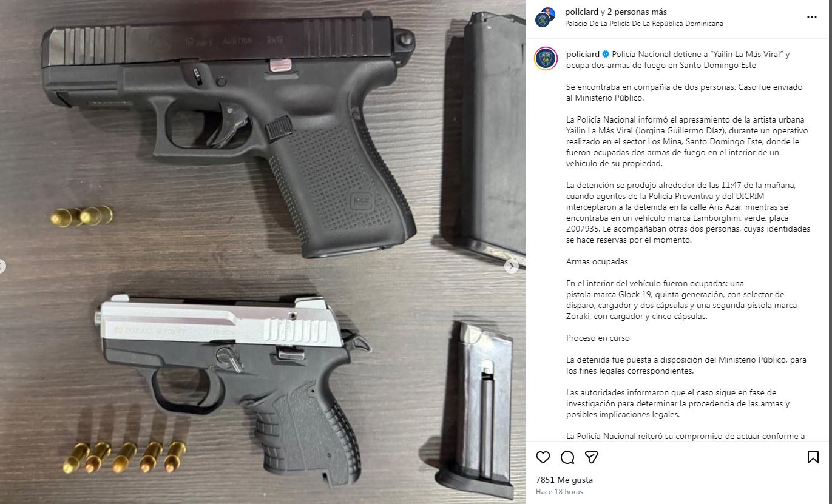Click the silver Zoraki pistol in image

[x=234, y=385]
